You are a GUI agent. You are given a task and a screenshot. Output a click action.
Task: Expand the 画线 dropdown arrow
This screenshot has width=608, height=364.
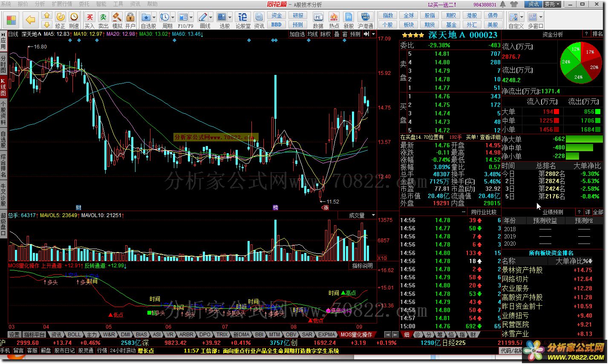click(x=210, y=17)
